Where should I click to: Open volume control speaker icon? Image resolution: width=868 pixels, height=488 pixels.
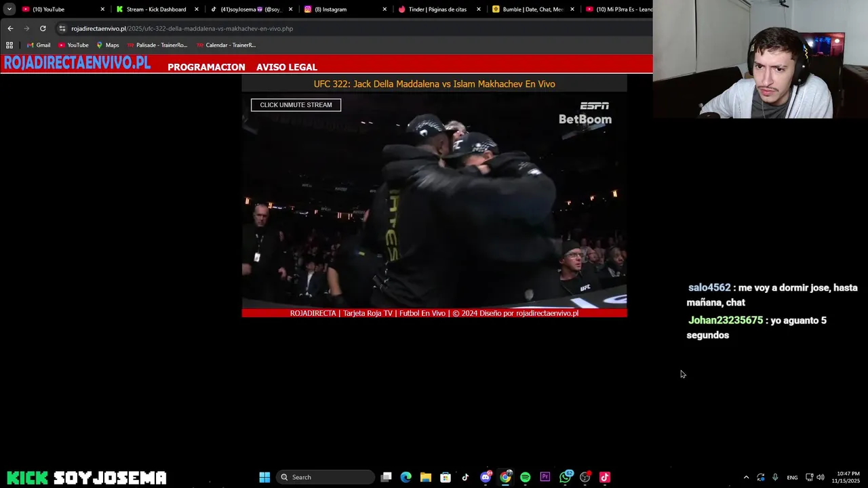[x=821, y=477]
